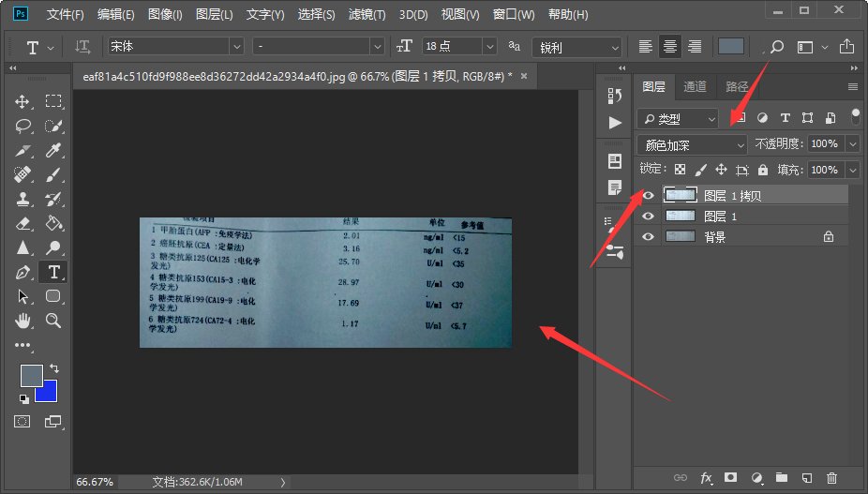Screen dimensions: 868x494
Task: Hide the 背景 layer
Action: click(x=648, y=237)
